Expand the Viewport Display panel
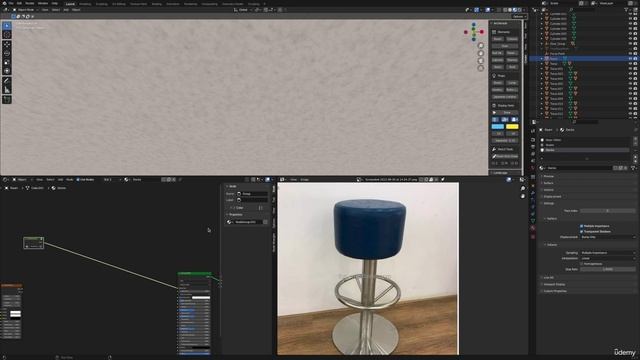This screenshot has width=640, height=360. (x=554, y=284)
